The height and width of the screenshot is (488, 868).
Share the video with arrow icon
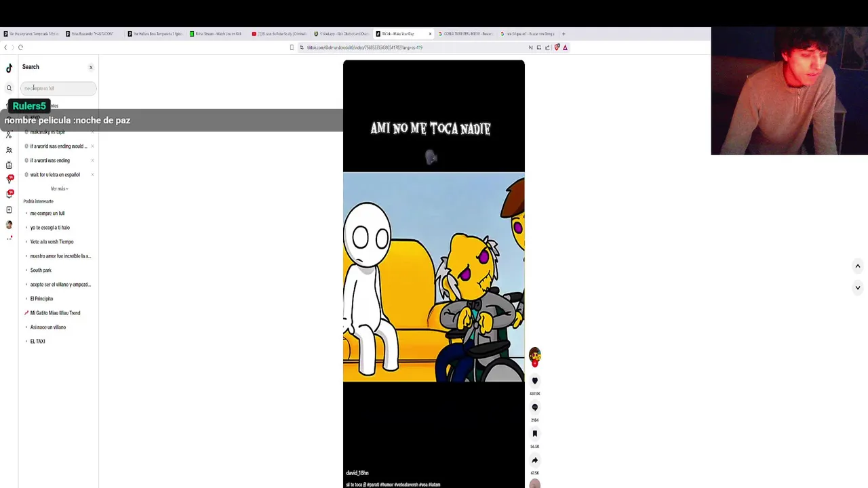click(x=534, y=460)
